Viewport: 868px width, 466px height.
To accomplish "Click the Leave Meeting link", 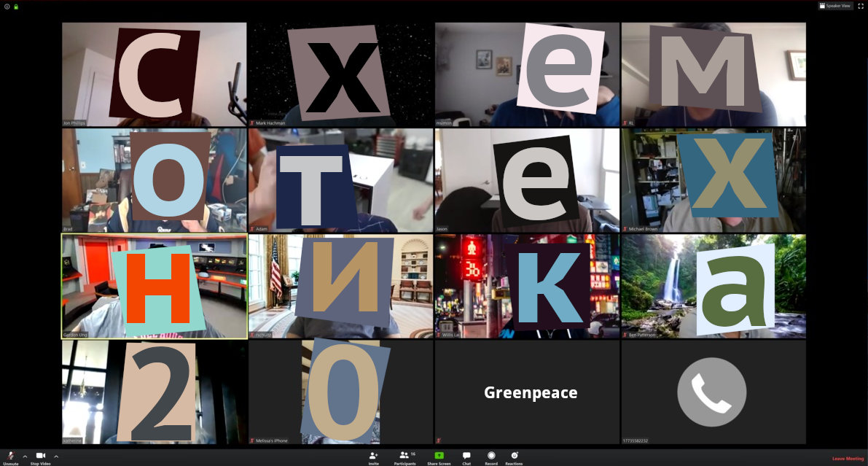I will (x=848, y=459).
